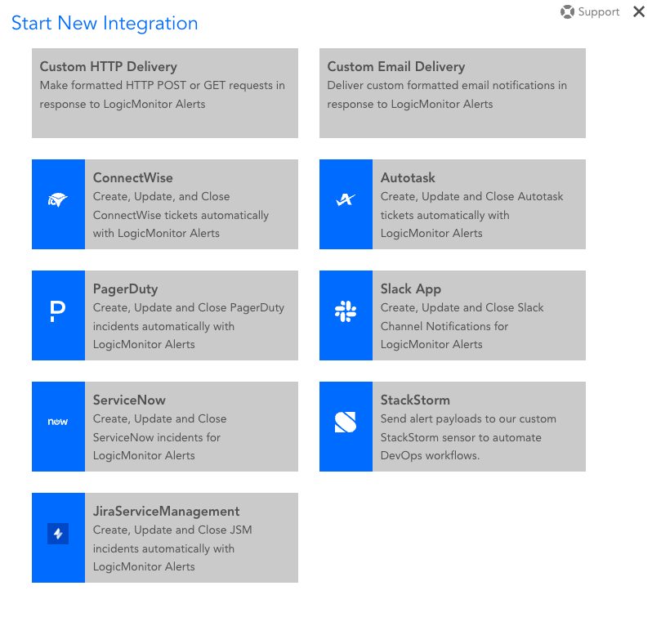The image size is (652, 644).
Task: Select the Slack App title text
Action: pyautogui.click(x=411, y=289)
